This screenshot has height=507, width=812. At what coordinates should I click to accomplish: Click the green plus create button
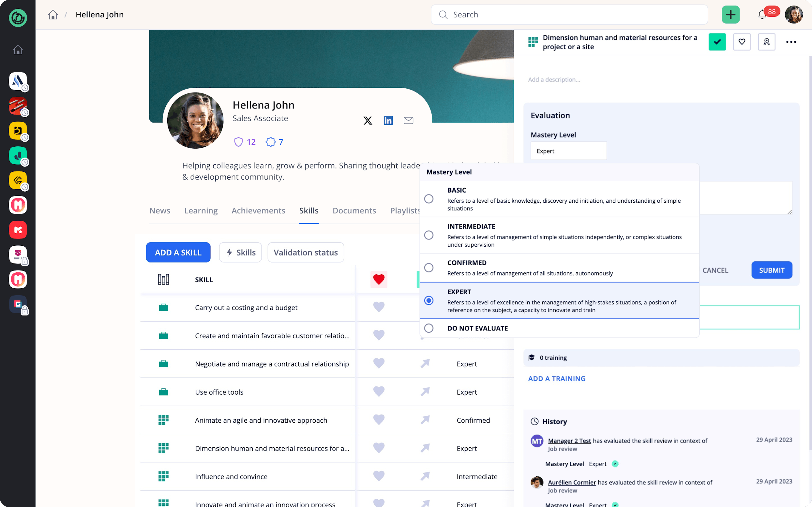pos(730,15)
